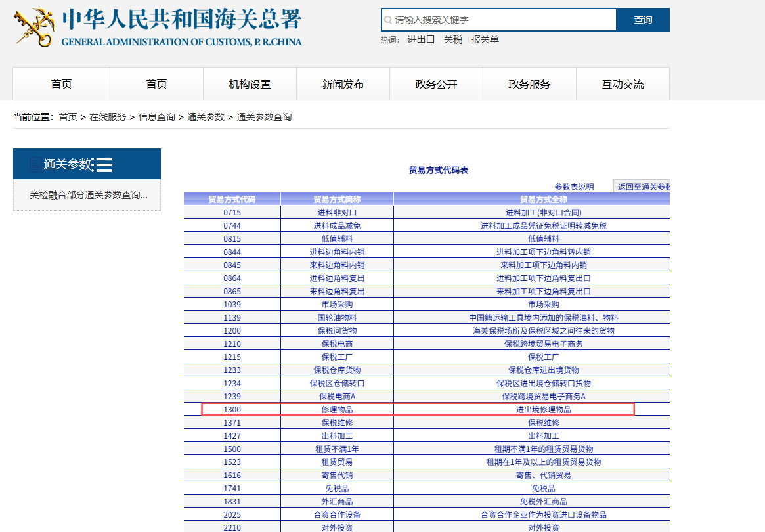765x532 pixels.
Task: Open 新闻发布 navigation tab
Action: [343, 84]
